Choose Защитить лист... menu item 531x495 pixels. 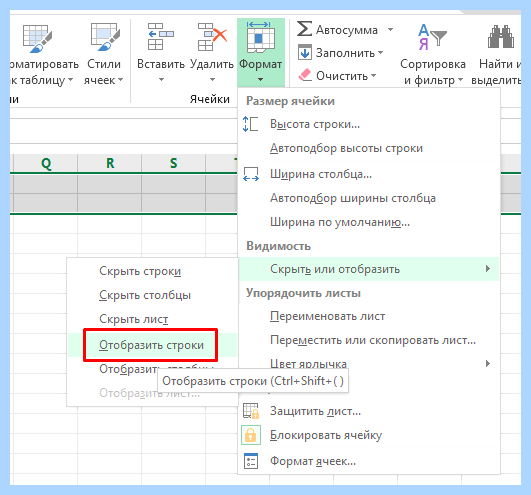[x=369, y=411]
